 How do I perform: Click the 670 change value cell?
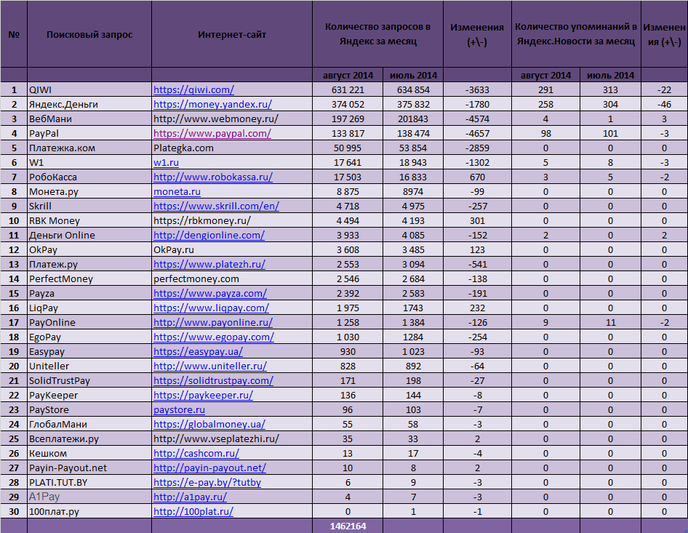pos(477,177)
